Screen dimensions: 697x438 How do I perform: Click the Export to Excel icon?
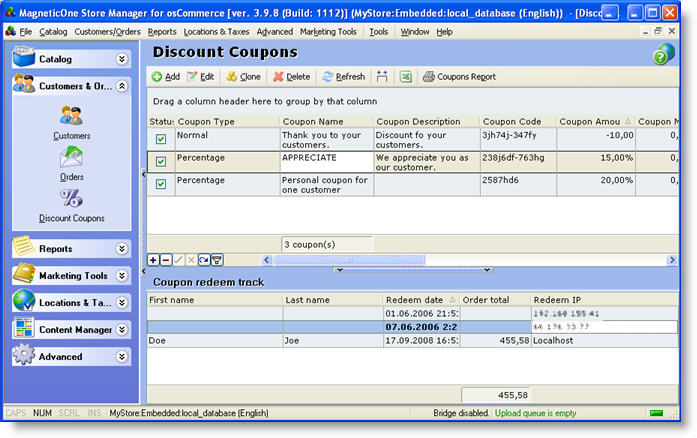[x=405, y=77]
